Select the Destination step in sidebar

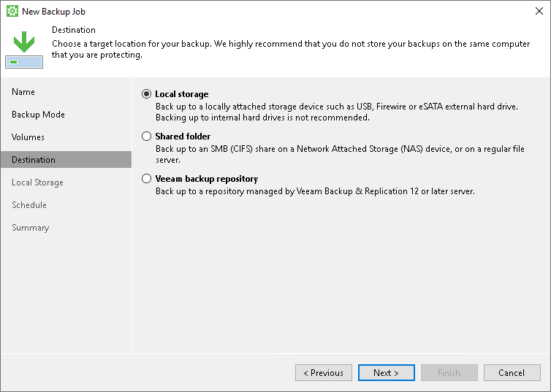pyautogui.click(x=66, y=160)
